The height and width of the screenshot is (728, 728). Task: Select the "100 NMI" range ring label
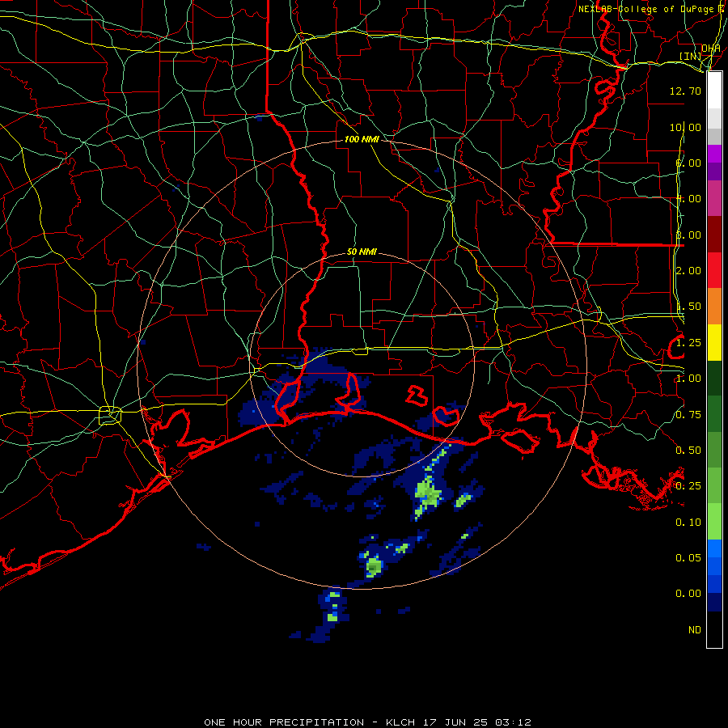click(x=362, y=139)
